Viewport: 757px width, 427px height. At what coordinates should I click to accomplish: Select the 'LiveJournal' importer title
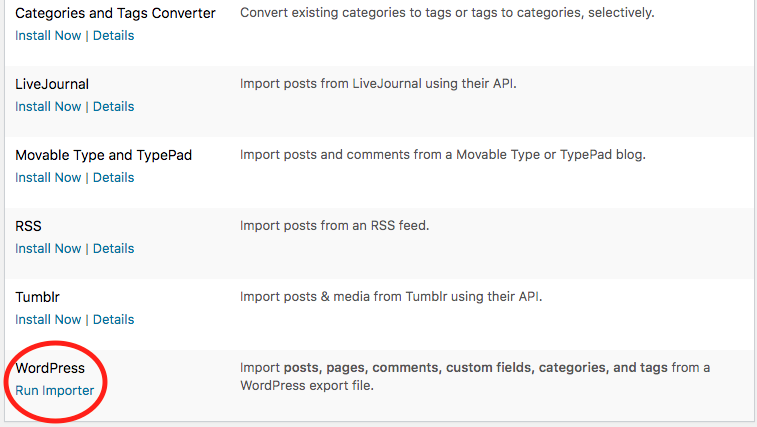(52, 84)
